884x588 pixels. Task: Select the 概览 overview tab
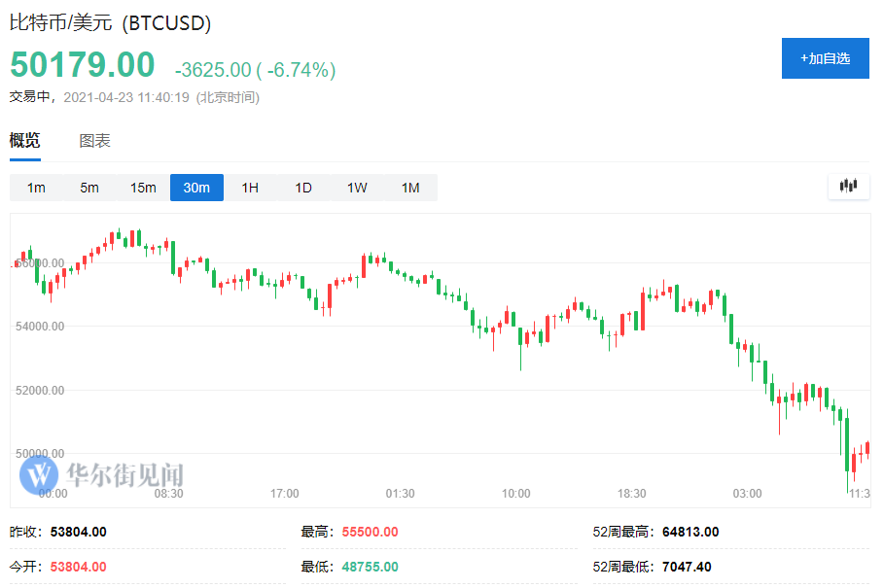[x=23, y=140]
